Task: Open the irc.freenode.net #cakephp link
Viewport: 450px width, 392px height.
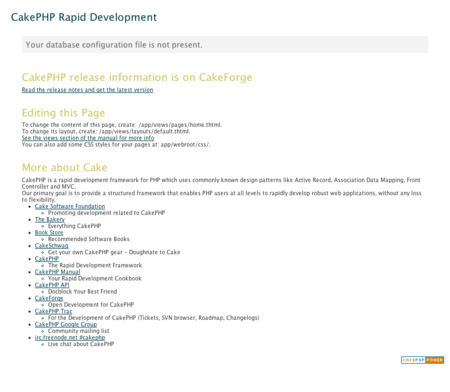Action: pos(70,337)
